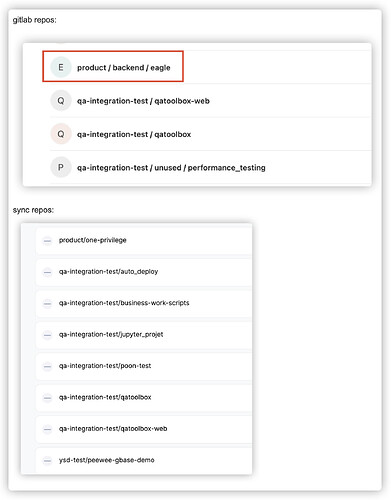391x500 pixels.
Task: Click the Q avatar beside qatoolbox-web
Action: (61, 101)
